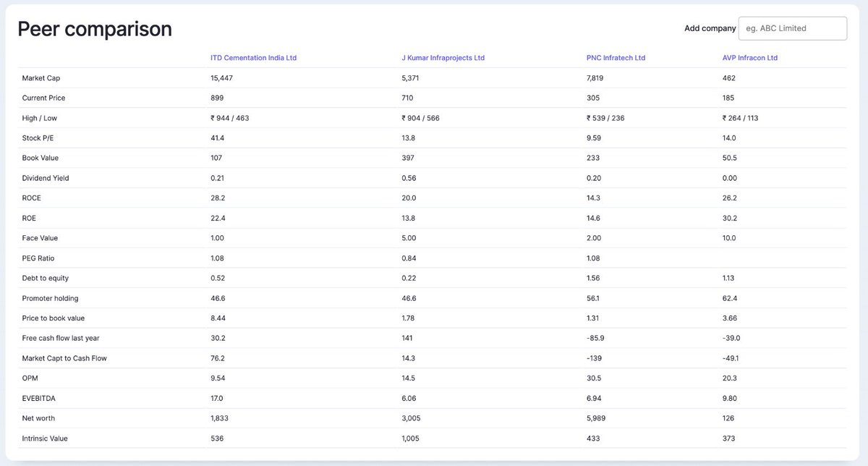
Task: Select the High / Low row label
Action: pos(39,118)
